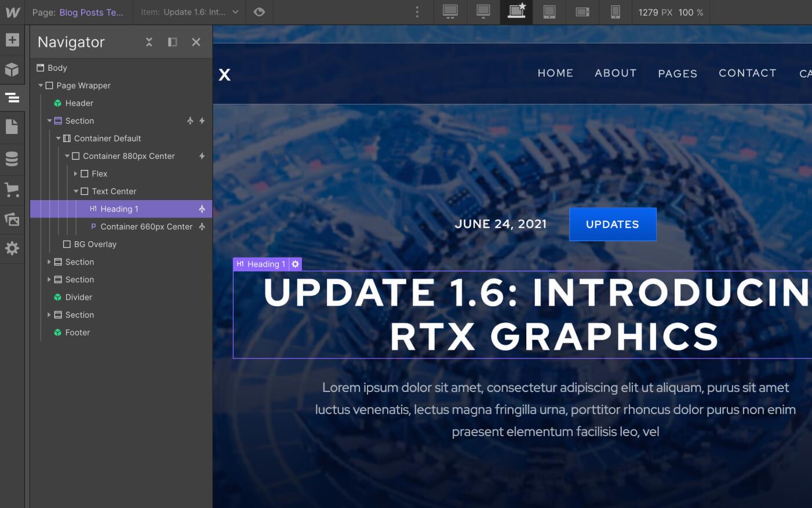Image resolution: width=812 pixels, height=508 pixels.
Task: Collapse the Container Default node
Action: point(58,138)
